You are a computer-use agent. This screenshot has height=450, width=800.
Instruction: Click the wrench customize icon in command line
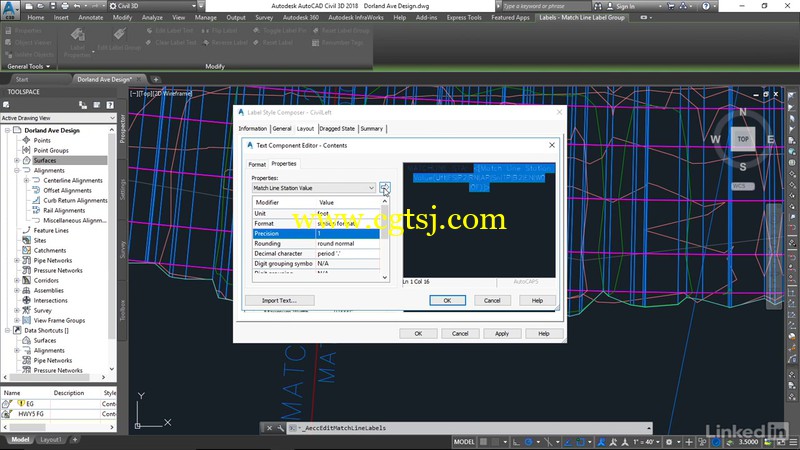[280, 428]
